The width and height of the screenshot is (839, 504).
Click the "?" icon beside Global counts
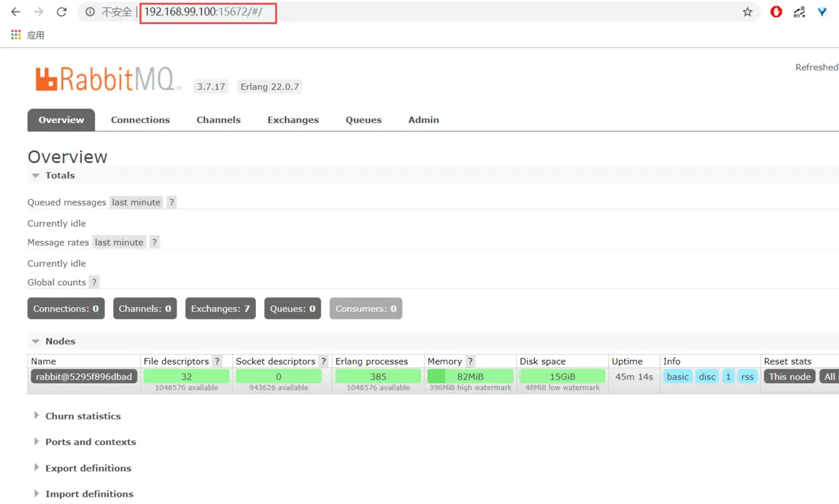pyautogui.click(x=93, y=282)
